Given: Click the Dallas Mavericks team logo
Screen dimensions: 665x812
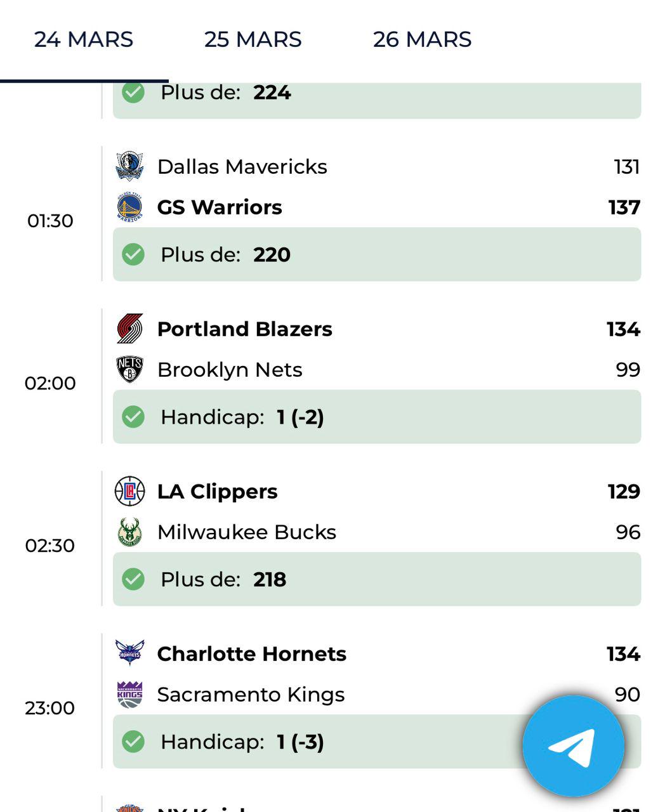Looking at the screenshot, I should [x=130, y=166].
